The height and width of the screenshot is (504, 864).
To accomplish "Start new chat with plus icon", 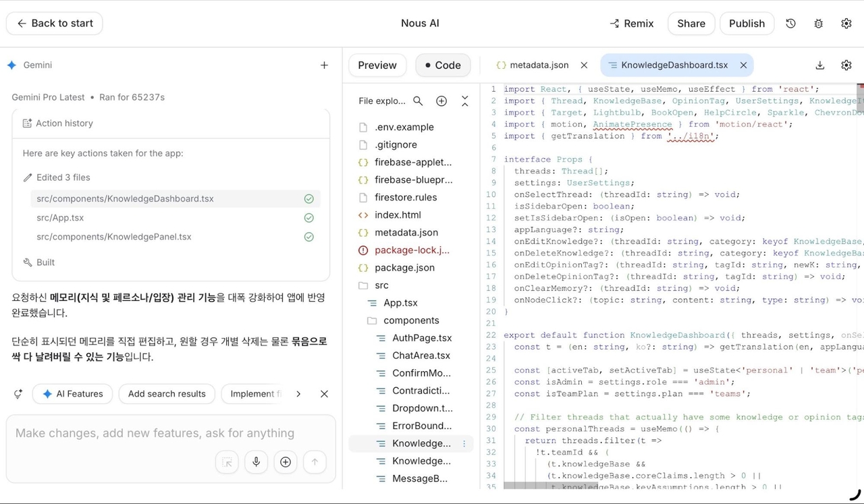I will (x=324, y=65).
